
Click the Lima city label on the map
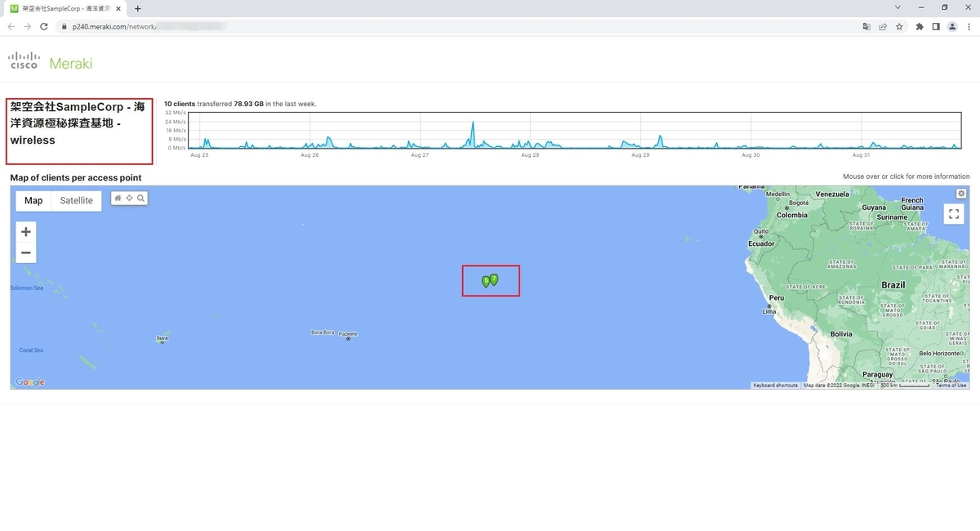(x=769, y=312)
